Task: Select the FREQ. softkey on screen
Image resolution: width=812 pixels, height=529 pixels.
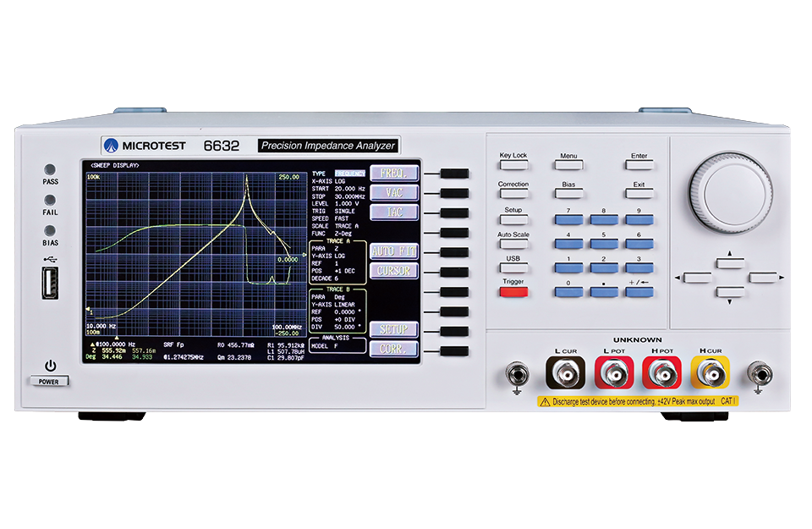Action: [394, 174]
